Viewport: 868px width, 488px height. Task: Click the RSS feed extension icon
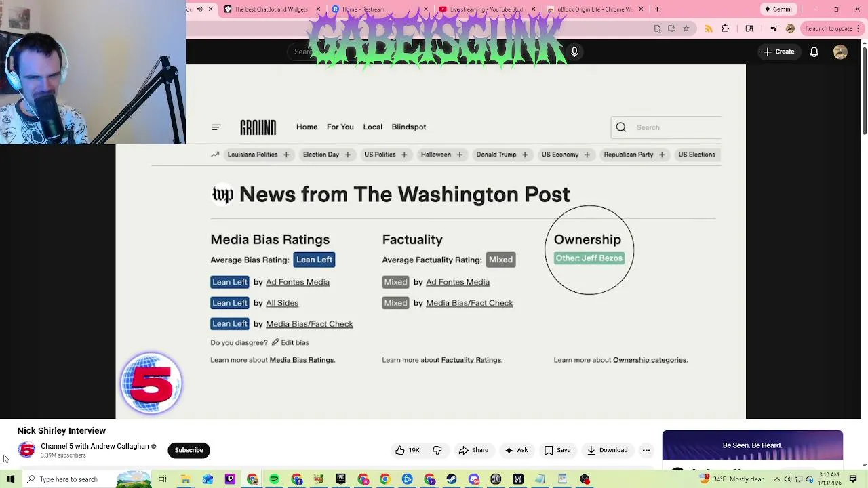(x=709, y=28)
